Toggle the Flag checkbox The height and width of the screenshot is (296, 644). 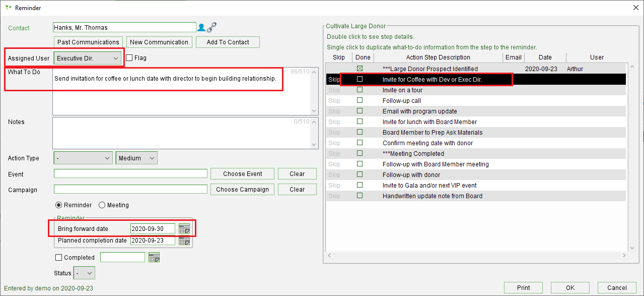pos(129,58)
